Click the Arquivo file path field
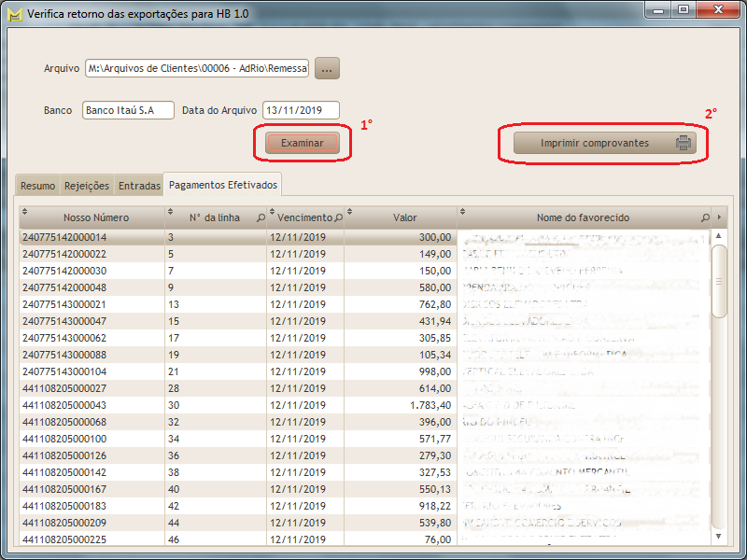The height and width of the screenshot is (560, 747). click(x=196, y=68)
